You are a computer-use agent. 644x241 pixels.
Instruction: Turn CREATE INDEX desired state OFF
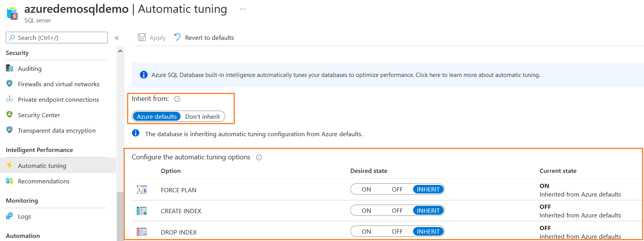(397, 211)
